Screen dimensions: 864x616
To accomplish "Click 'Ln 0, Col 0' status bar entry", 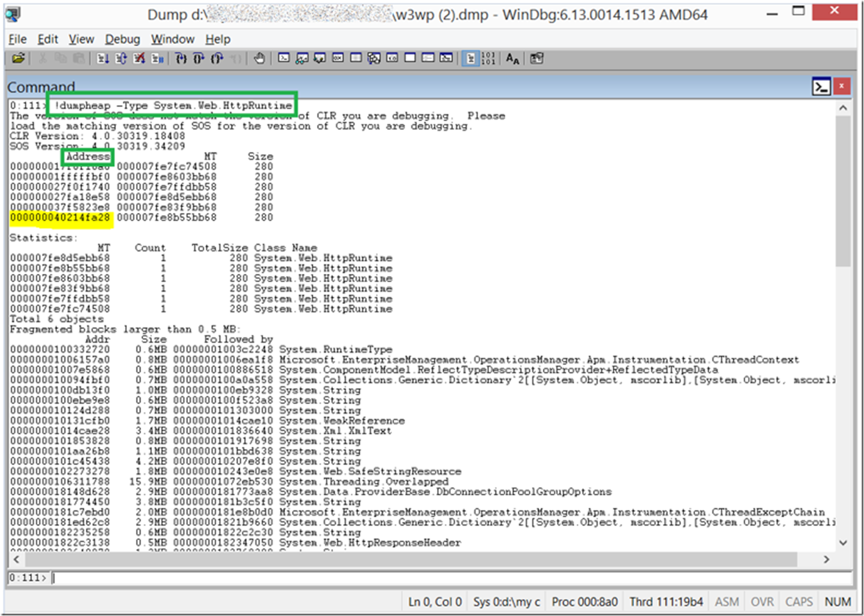I will pyautogui.click(x=435, y=602).
